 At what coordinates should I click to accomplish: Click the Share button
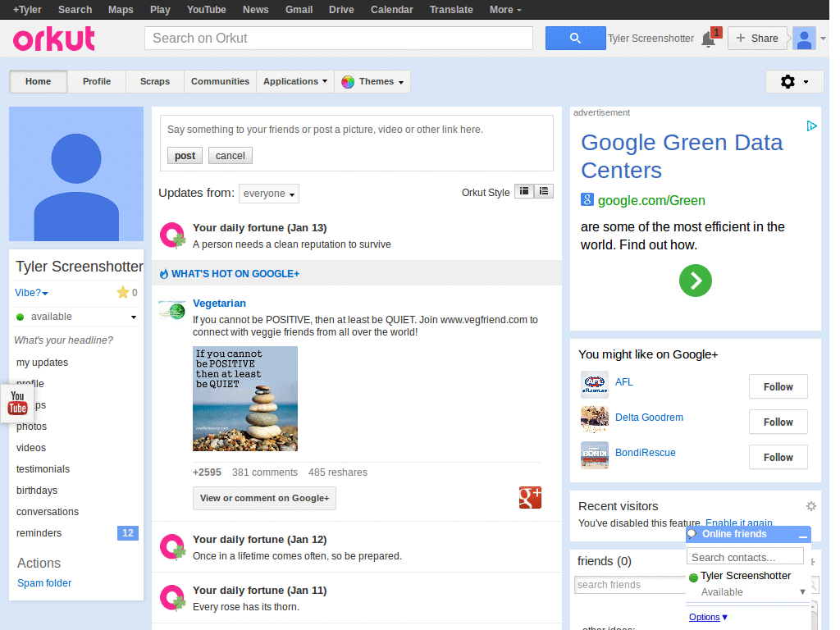pyautogui.click(x=757, y=38)
